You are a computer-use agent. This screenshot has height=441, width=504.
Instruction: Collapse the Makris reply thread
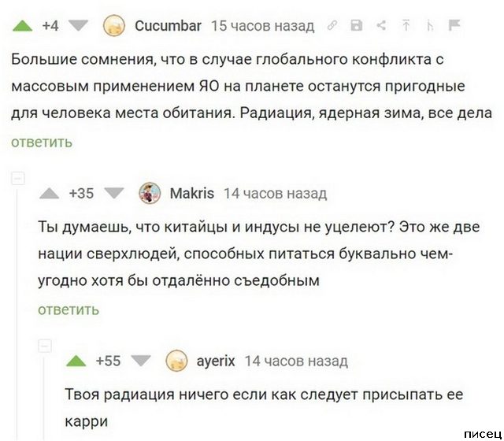click(x=17, y=177)
